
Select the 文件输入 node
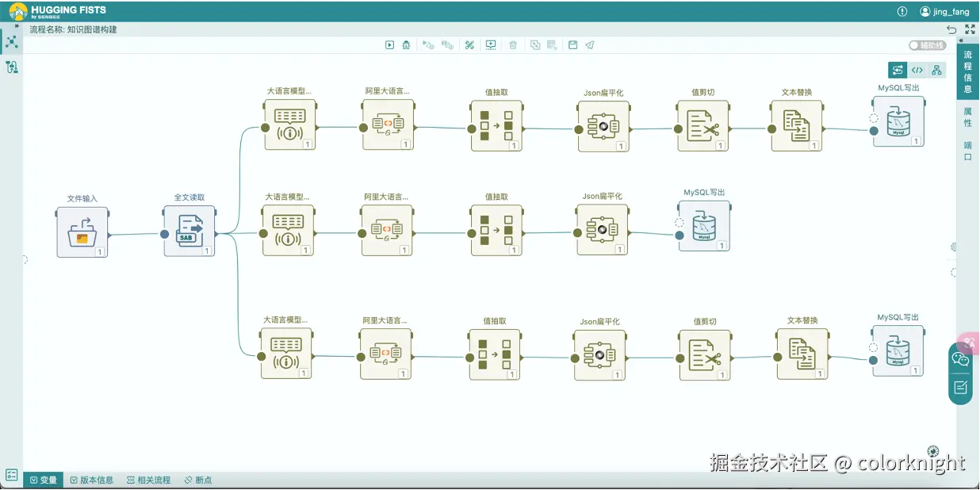(82, 232)
